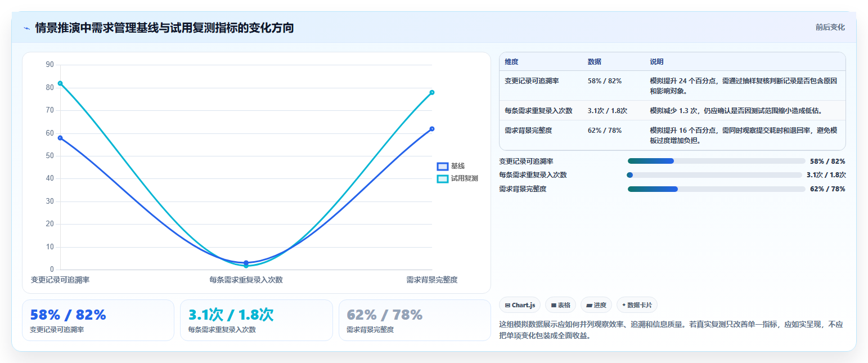Image resolution: width=868 pixels, height=363 pixels.
Task: Click the 维度 table column header
Action: [511, 62]
